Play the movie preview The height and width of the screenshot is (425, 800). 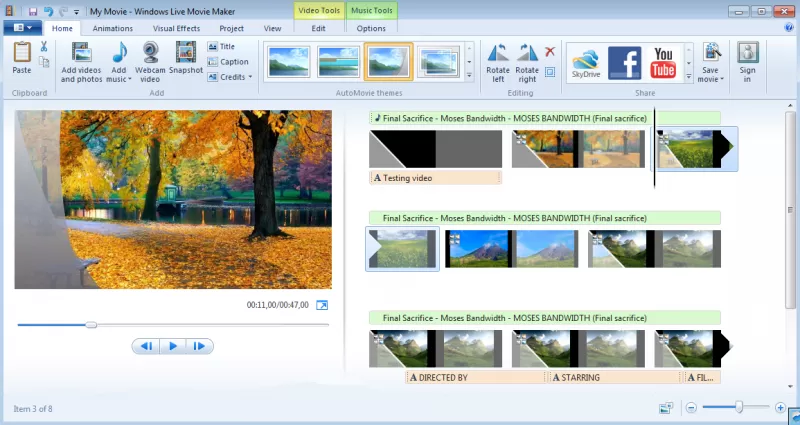[x=173, y=346]
